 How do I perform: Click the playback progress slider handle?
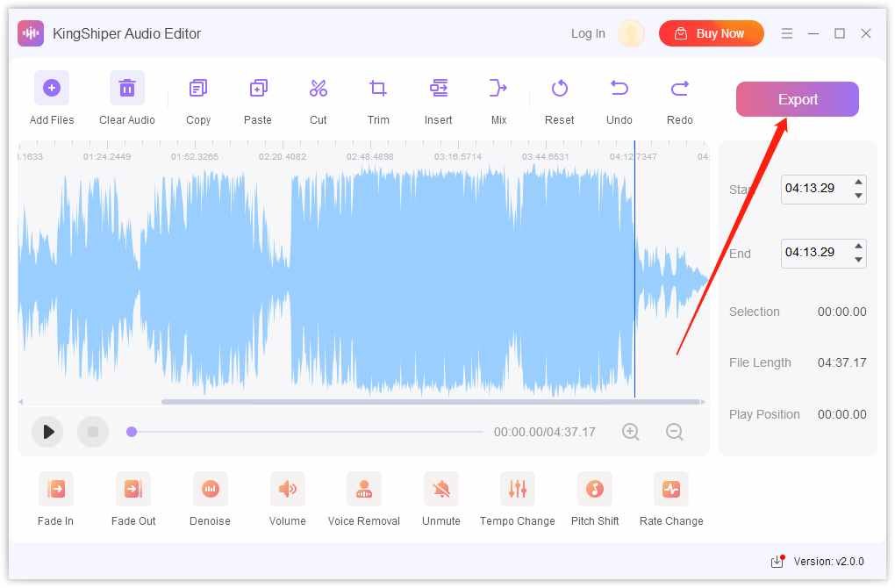click(132, 432)
